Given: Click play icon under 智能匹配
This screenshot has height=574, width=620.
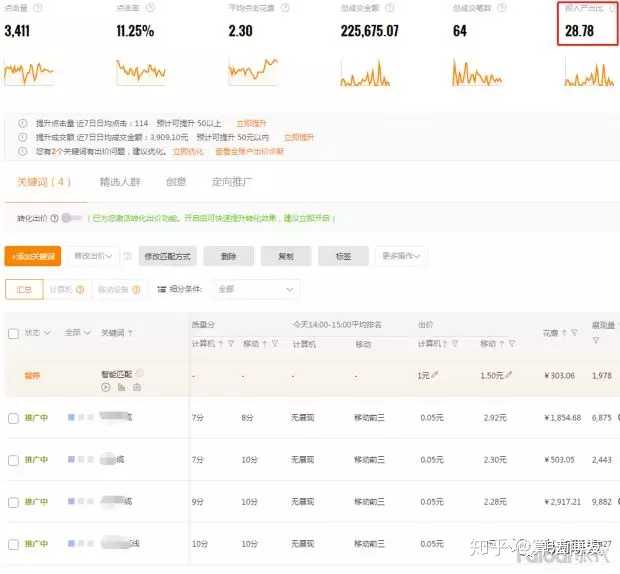Looking at the screenshot, I should pyautogui.click(x=106, y=387).
